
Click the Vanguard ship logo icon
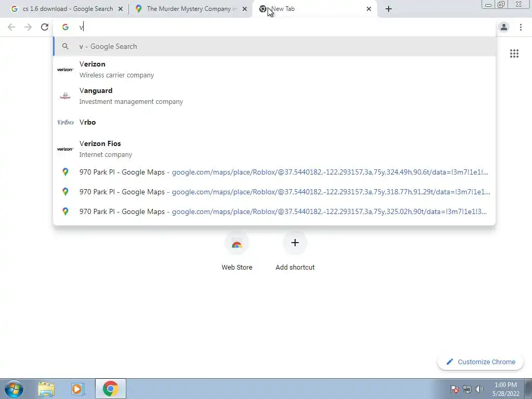[65, 96]
